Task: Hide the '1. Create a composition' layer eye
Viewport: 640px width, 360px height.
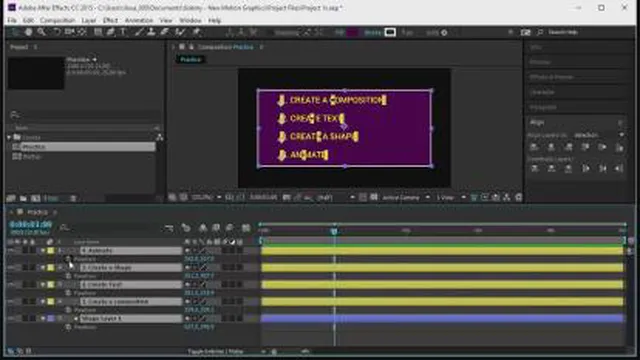Action: [11, 301]
